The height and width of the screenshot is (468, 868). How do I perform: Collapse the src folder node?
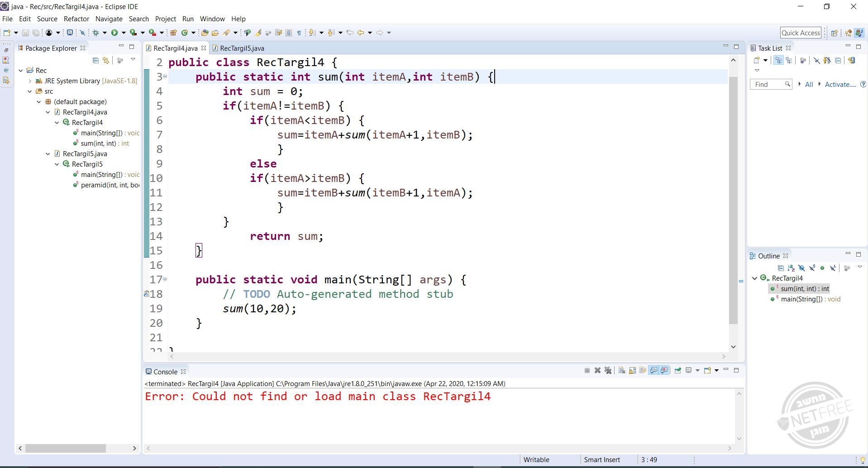(x=30, y=91)
